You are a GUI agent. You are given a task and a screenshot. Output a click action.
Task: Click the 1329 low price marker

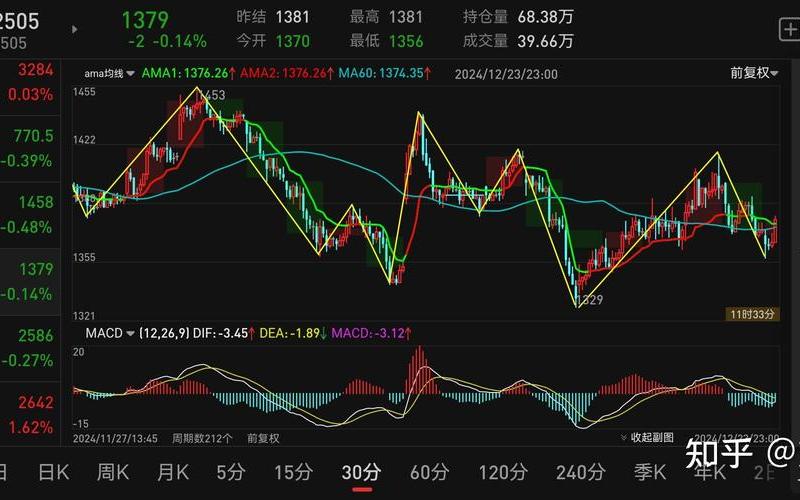coord(590,300)
